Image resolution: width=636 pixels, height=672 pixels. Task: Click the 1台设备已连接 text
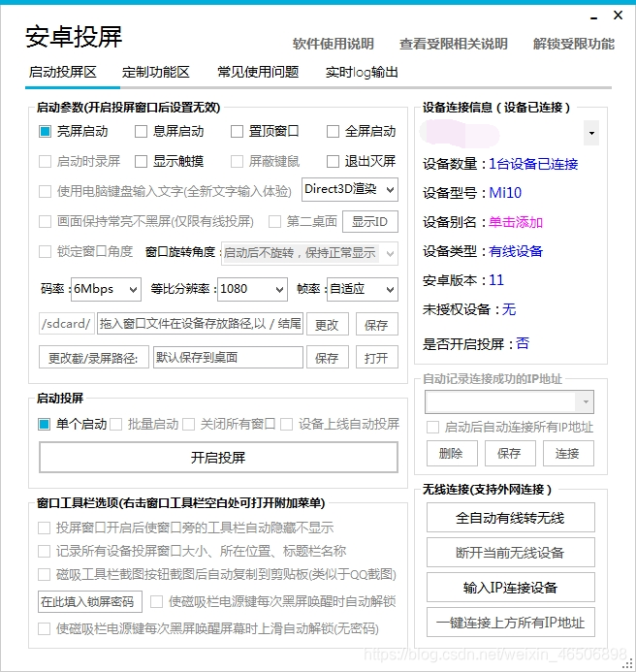tap(533, 164)
